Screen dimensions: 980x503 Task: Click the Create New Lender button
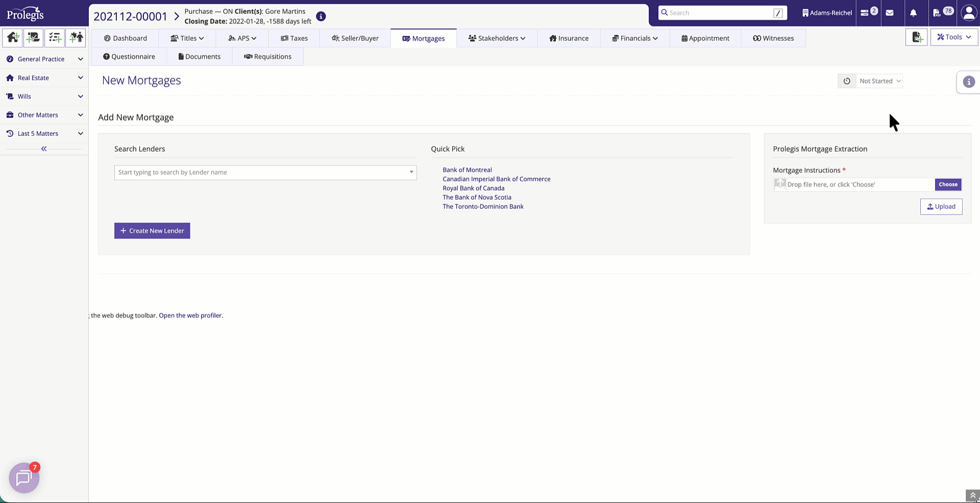coord(152,231)
